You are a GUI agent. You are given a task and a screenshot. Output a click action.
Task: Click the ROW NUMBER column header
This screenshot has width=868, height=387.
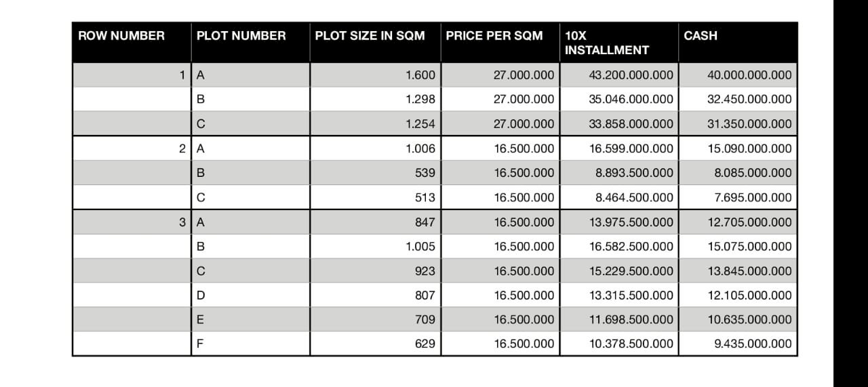(121, 36)
